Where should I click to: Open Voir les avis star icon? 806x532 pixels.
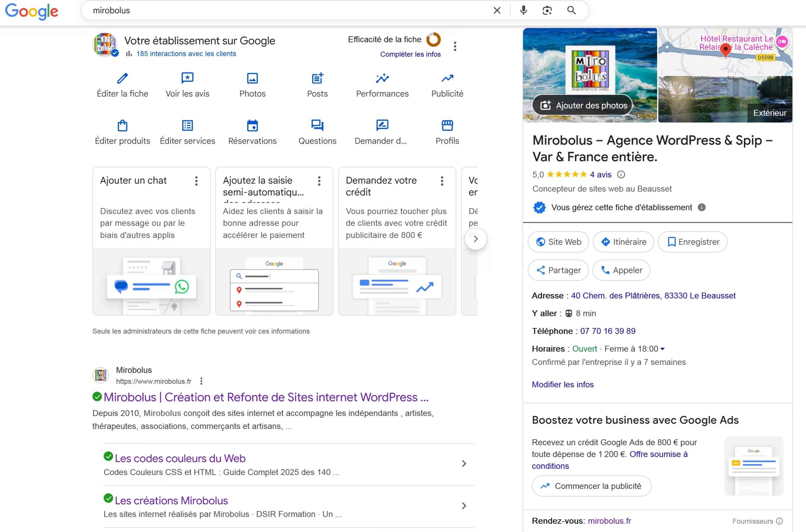pos(187,78)
